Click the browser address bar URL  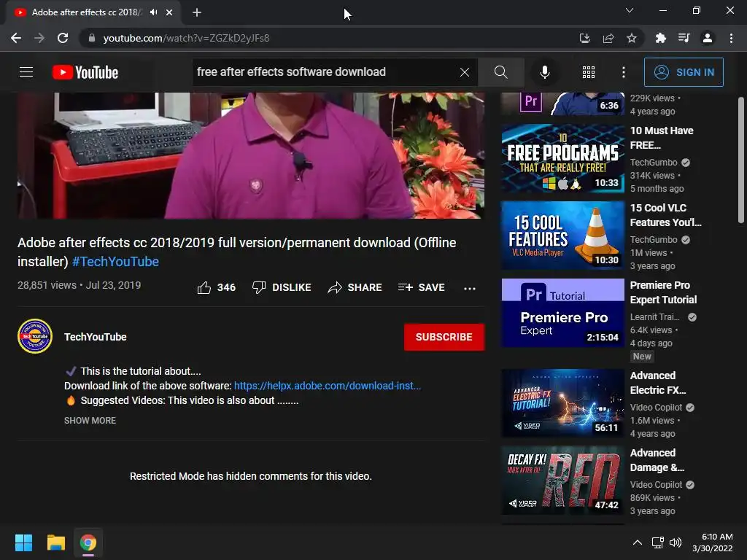[x=186, y=38]
